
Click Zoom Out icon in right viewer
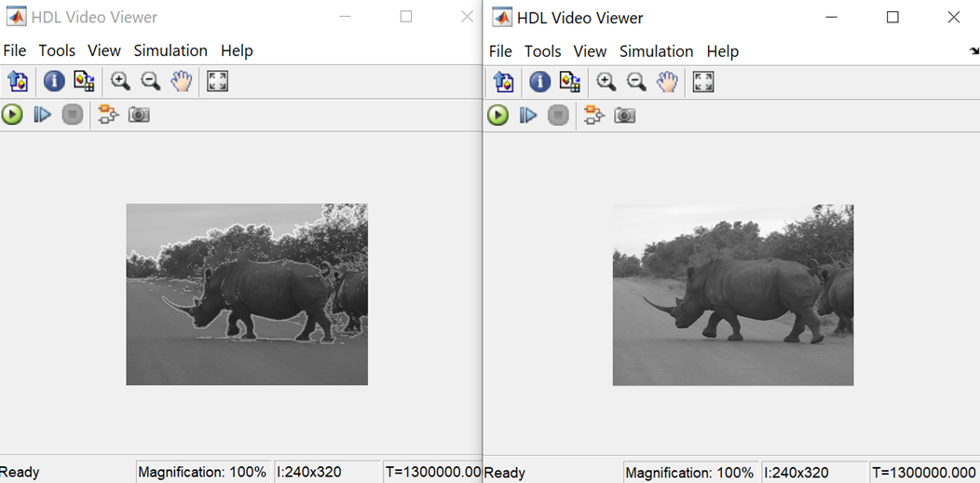point(636,83)
